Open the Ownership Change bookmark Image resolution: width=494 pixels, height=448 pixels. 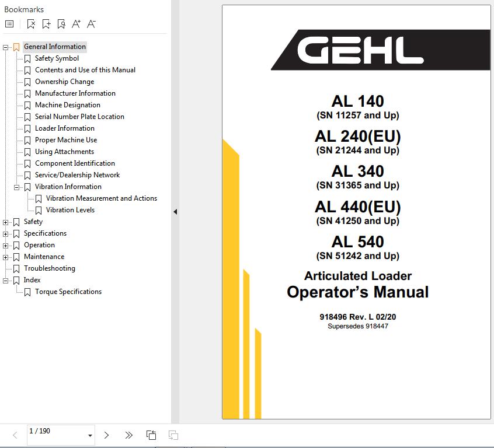tap(65, 82)
